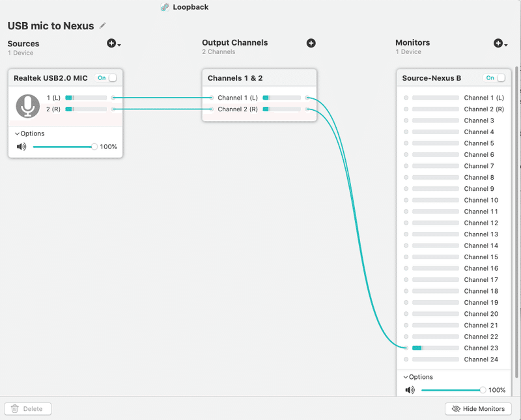Collapse the Source-Nexus B Options section
Screen dimensions: 521x420
(x=406, y=377)
